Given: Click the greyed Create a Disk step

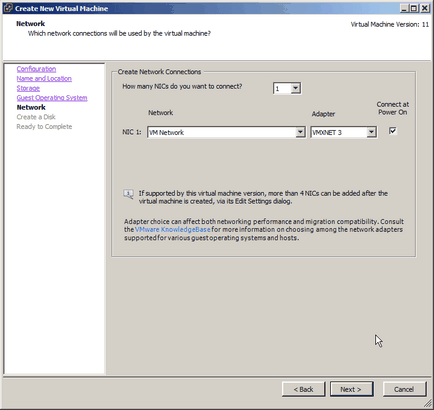Looking at the screenshot, I should pos(36,117).
